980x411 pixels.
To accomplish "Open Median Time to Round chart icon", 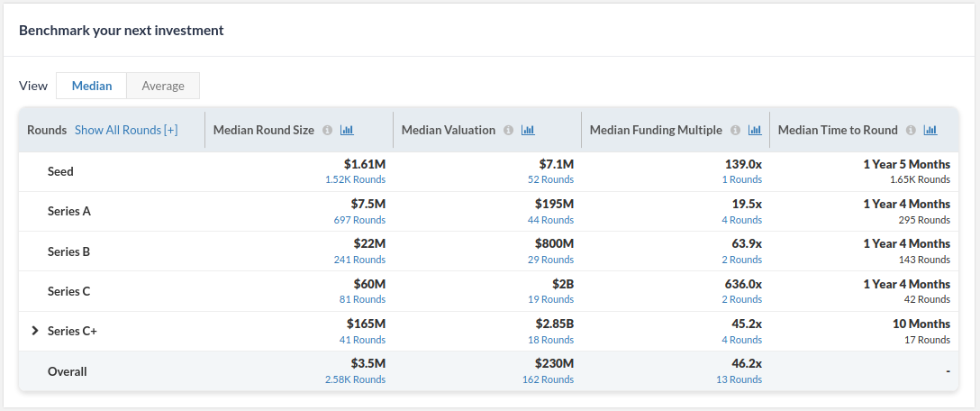I will pyautogui.click(x=930, y=130).
